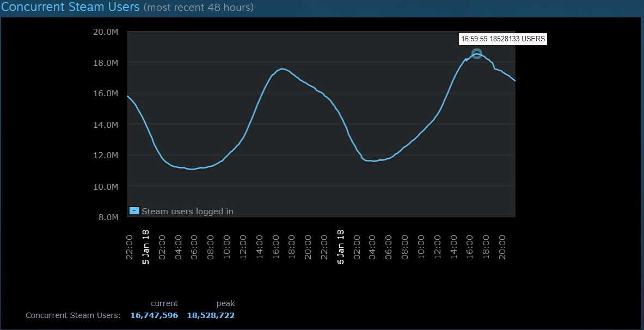Viewport: 644px width, 330px height.
Task: Click the 'peak' column header
Action: click(x=225, y=304)
